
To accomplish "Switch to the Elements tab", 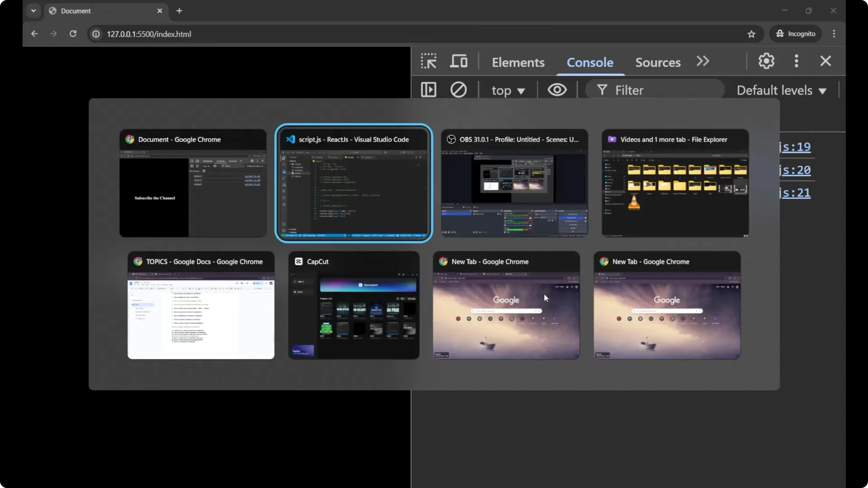I will coord(518,62).
